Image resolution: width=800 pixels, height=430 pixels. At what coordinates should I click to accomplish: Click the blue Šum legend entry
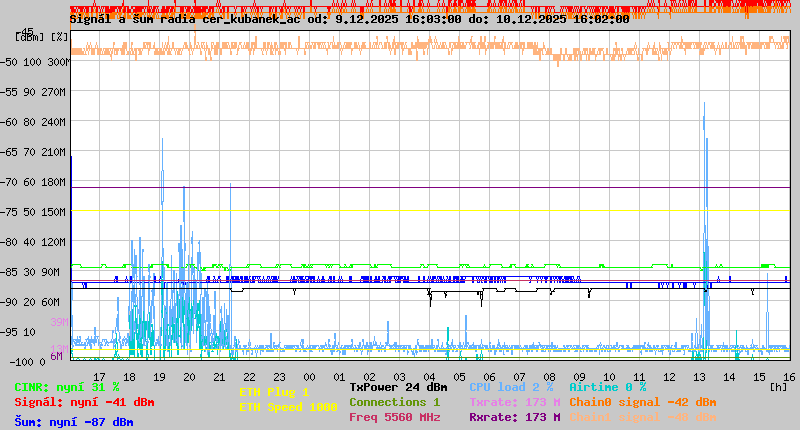tap(74, 421)
